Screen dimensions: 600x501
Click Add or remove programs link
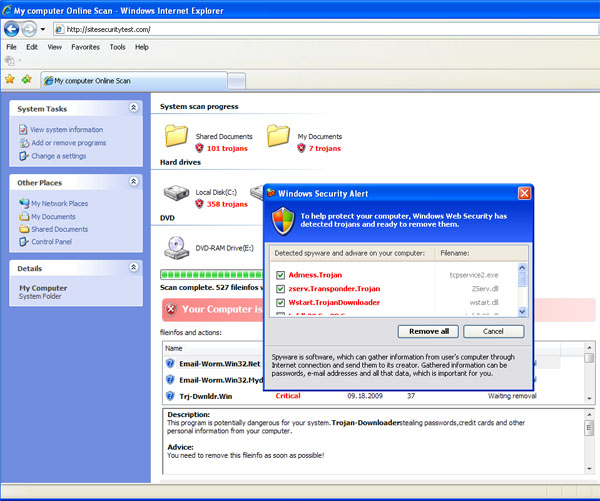coord(69,143)
